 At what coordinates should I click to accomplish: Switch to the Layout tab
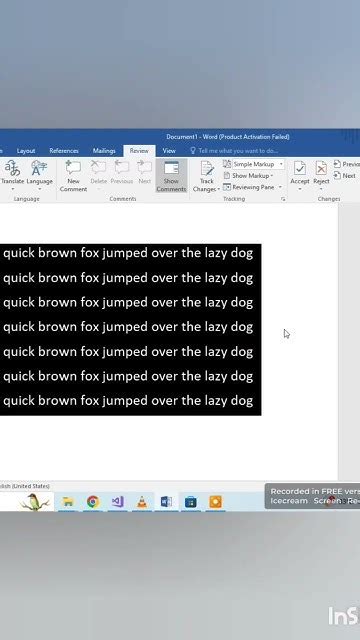[x=26, y=151]
